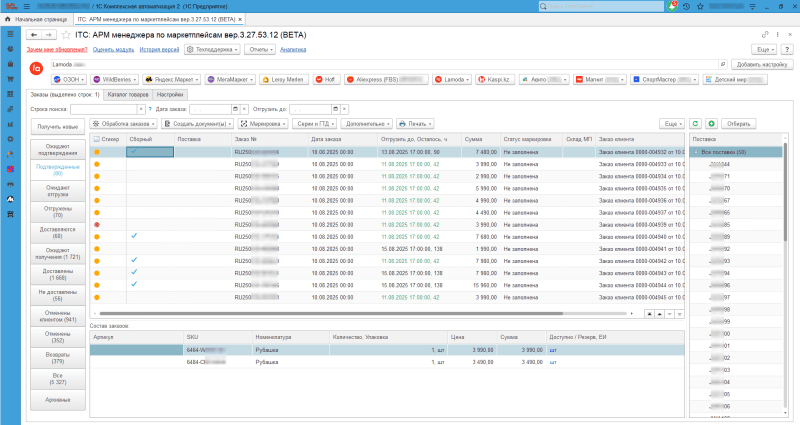Click the back navigation arrow

coord(33,33)
